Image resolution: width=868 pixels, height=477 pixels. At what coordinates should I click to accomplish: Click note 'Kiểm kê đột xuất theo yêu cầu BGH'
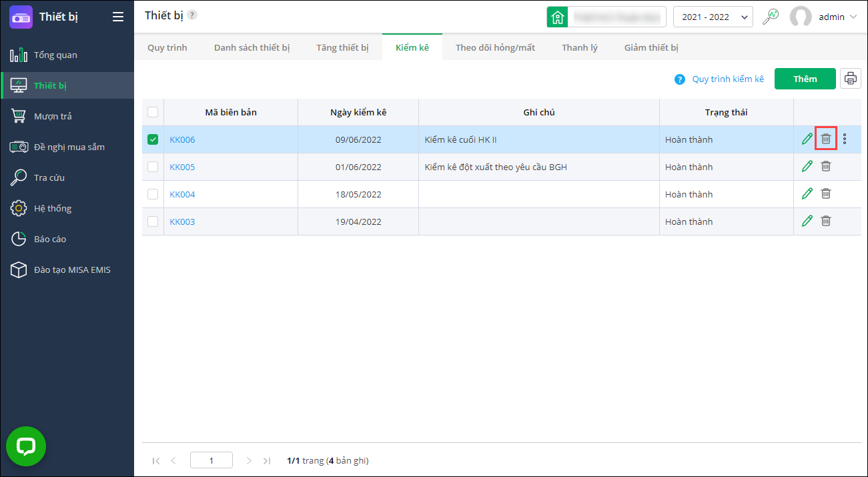(x=496, y=167)
